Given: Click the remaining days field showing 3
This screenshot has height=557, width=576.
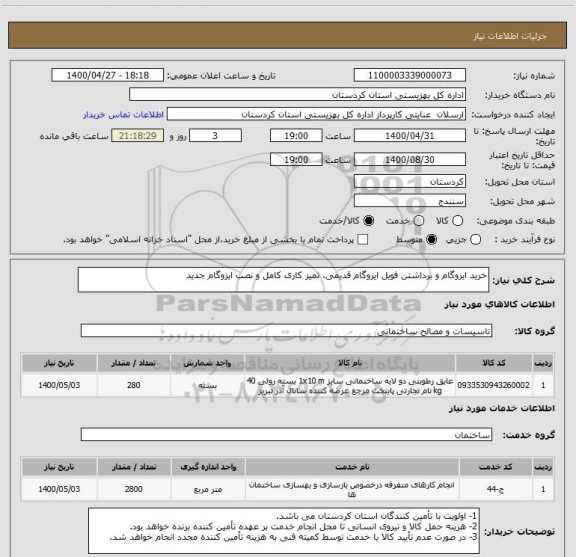Looking at the screenshot, I should pos(215,136).
